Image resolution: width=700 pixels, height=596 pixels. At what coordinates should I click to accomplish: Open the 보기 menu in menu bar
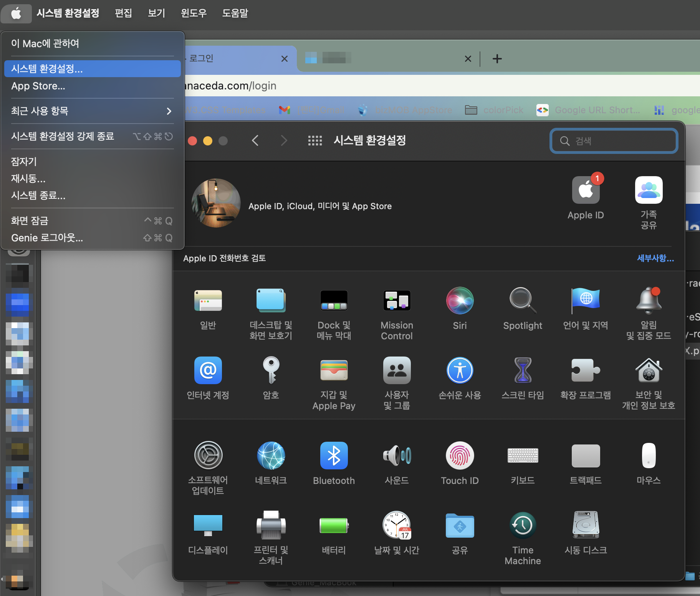point(156,13)
